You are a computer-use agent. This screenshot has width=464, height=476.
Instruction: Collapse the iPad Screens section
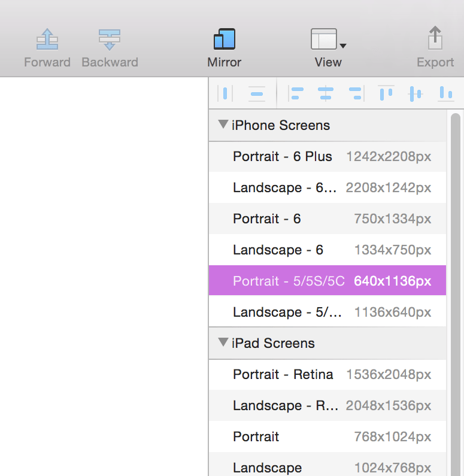[x=223, y=343]
